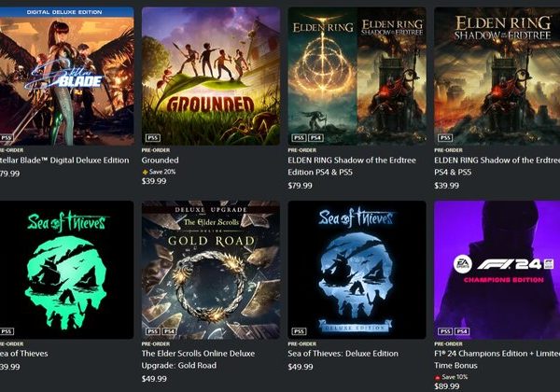Image resolution: width=560 pixels, height=392 pixels.
Task: Click the PS4 badge on Elden Ring bundle cover
Action: tap(315, 138)
